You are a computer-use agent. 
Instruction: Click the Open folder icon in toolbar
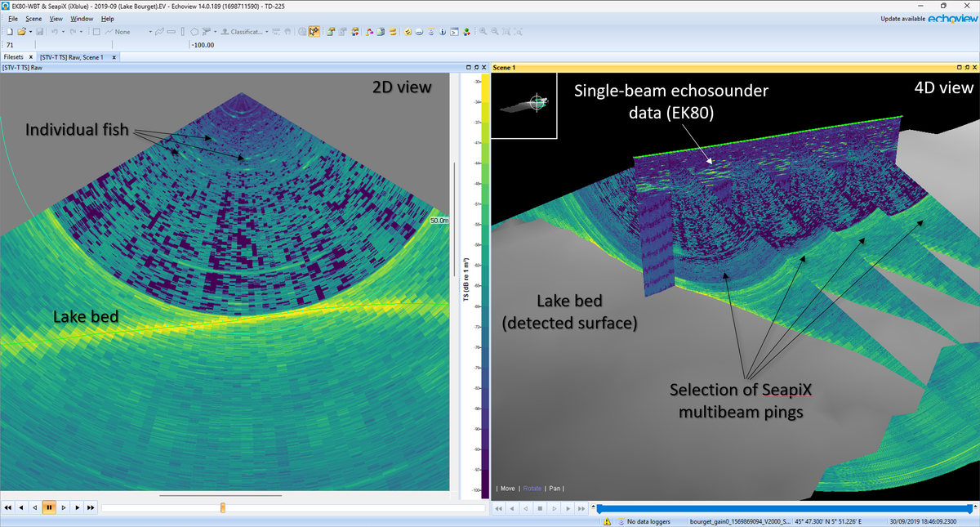click(21, 31)
